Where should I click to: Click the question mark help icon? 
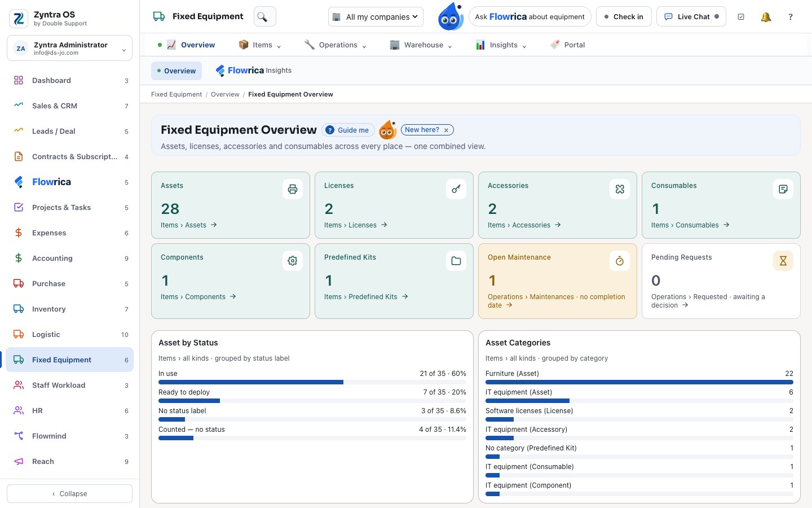(791, 17)
